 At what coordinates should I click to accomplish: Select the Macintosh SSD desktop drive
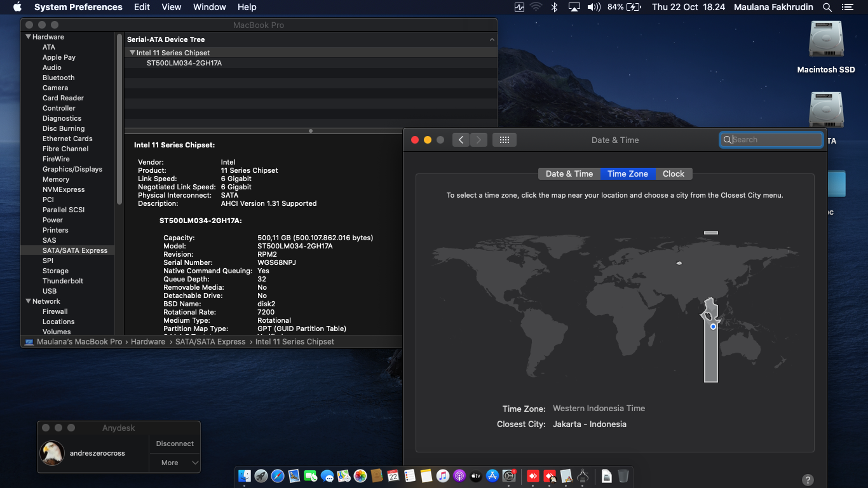[x=826, y=47]
